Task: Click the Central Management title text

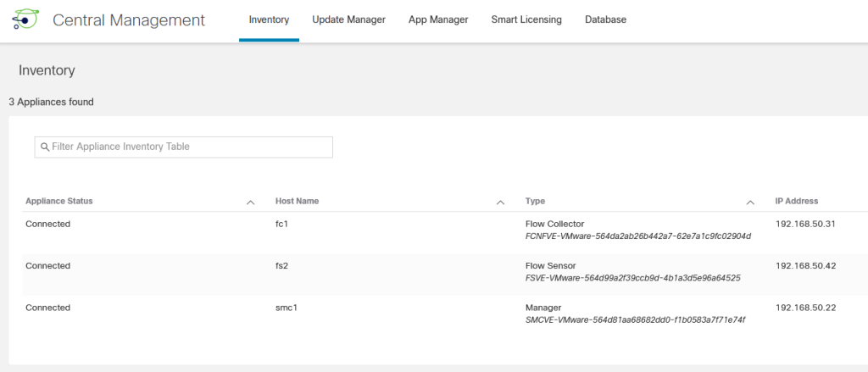Action: (129, 20)
